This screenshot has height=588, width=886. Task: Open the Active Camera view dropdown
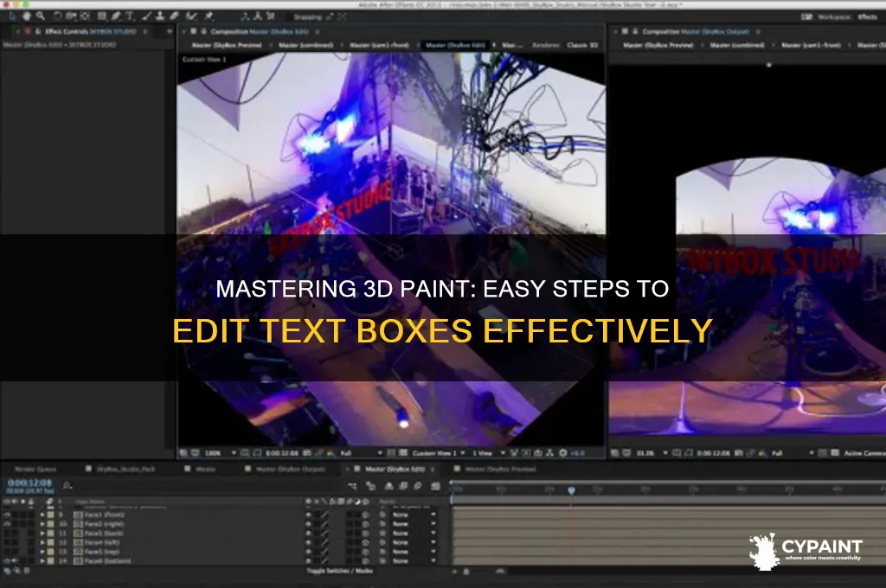point(864,453)
